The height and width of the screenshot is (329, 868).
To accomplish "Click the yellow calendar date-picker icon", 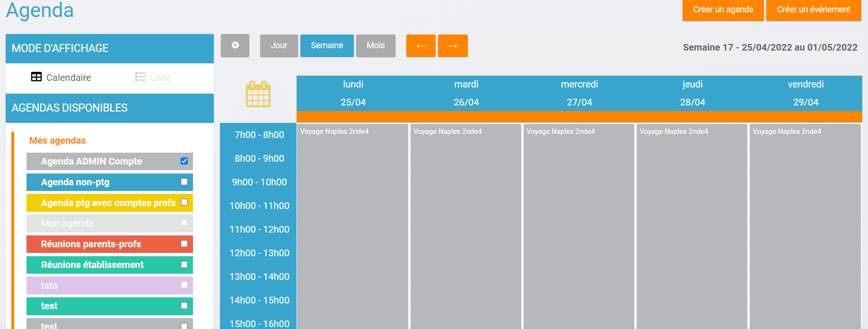I will 258,94.
